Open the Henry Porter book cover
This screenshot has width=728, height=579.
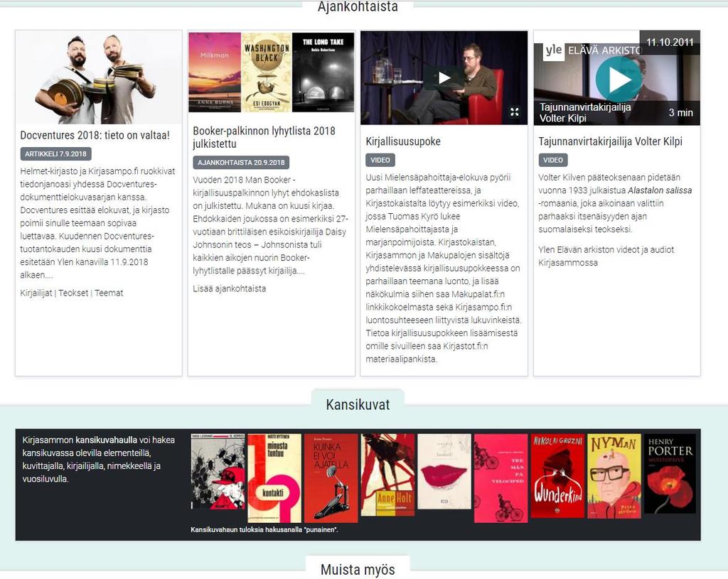point(670,474)
